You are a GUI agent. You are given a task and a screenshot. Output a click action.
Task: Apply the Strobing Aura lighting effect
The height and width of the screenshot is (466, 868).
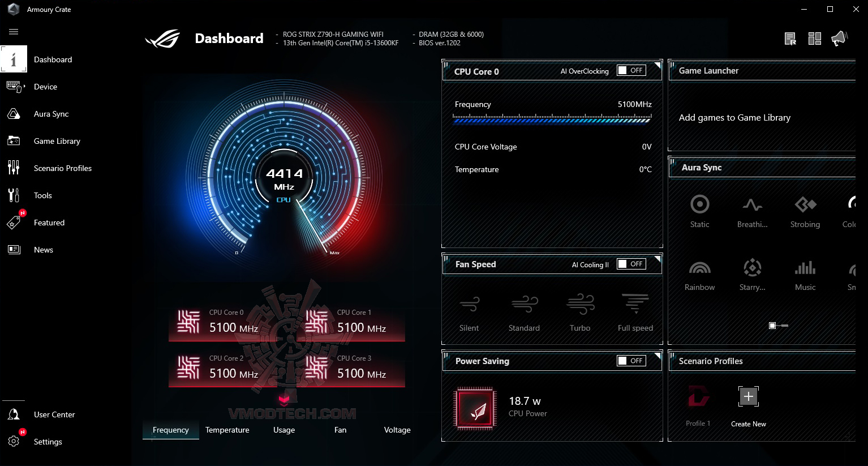(805, 211)
